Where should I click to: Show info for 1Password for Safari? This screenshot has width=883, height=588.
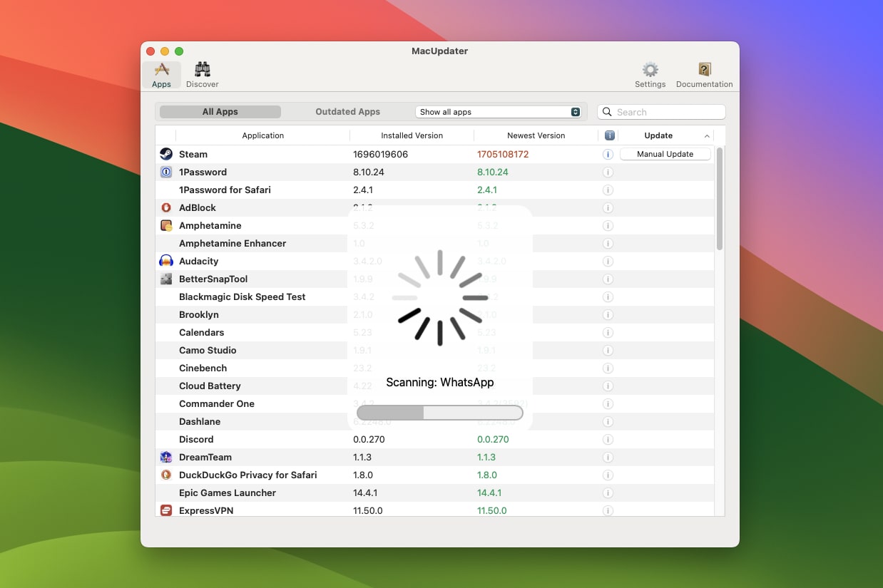tap(608, 190)
